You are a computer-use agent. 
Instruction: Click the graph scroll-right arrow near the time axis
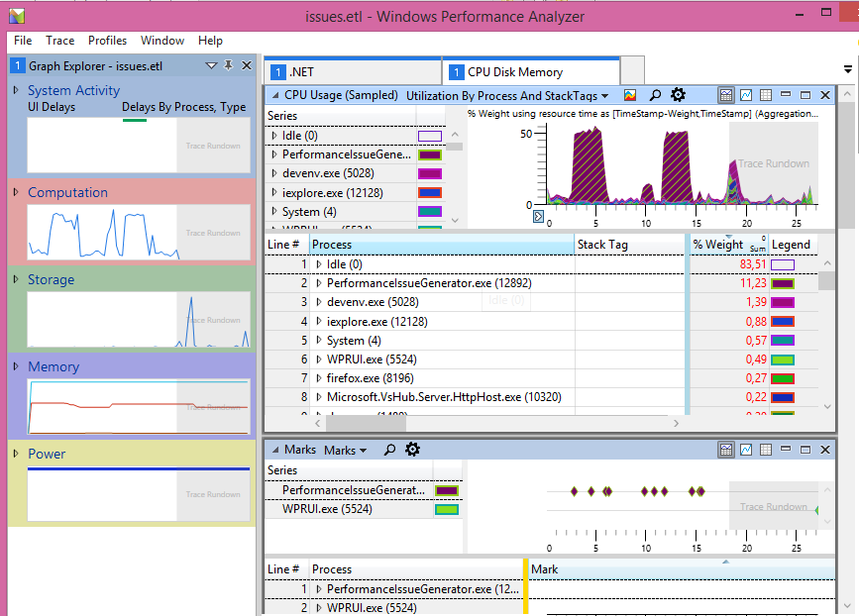538,216
